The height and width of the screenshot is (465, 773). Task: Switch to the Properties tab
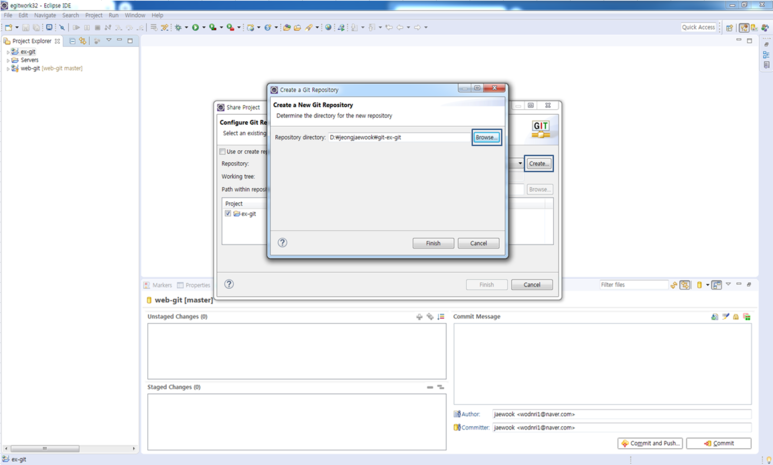[x=194, y=285]
